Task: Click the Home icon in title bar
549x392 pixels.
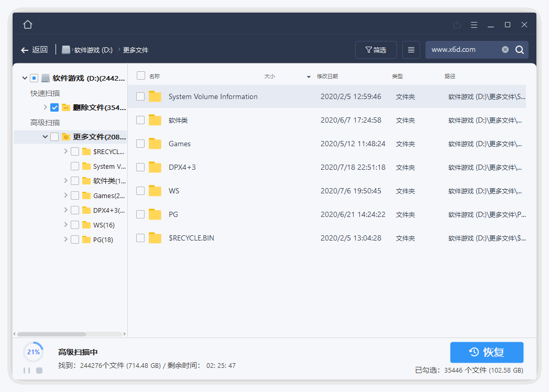Action: [27, 24]
